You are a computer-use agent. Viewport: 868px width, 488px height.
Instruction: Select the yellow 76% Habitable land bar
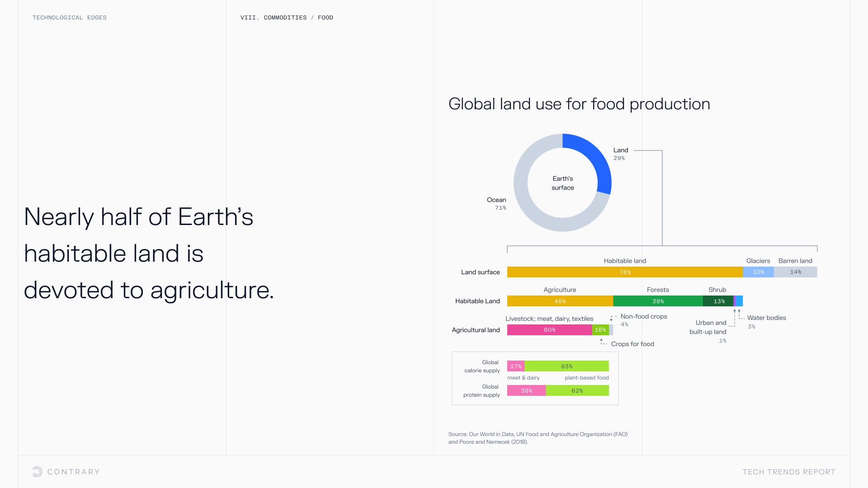625,272
